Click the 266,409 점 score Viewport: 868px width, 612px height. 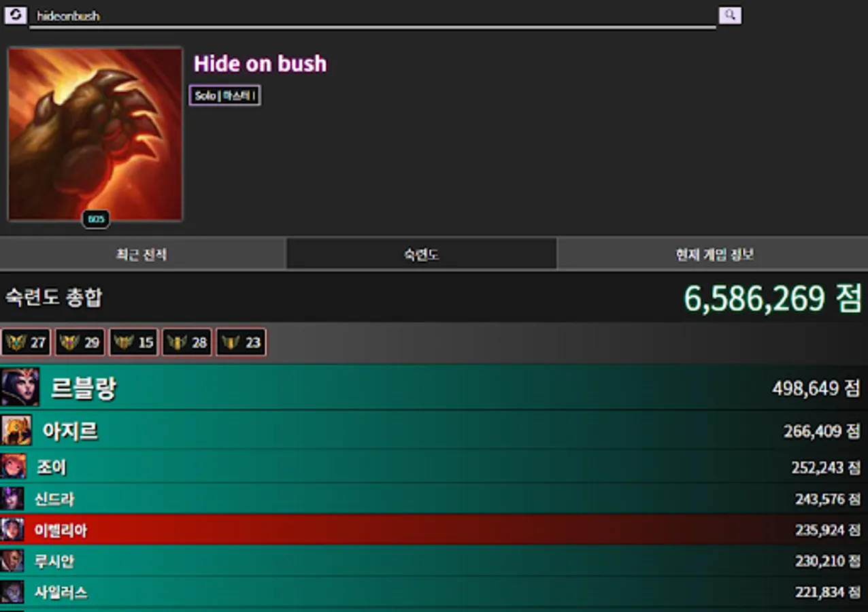coord(822,431)
